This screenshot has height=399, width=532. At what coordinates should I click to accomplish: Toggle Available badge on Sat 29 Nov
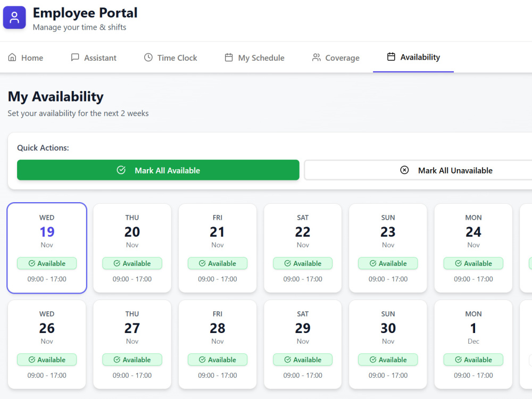tap(303, 360)
